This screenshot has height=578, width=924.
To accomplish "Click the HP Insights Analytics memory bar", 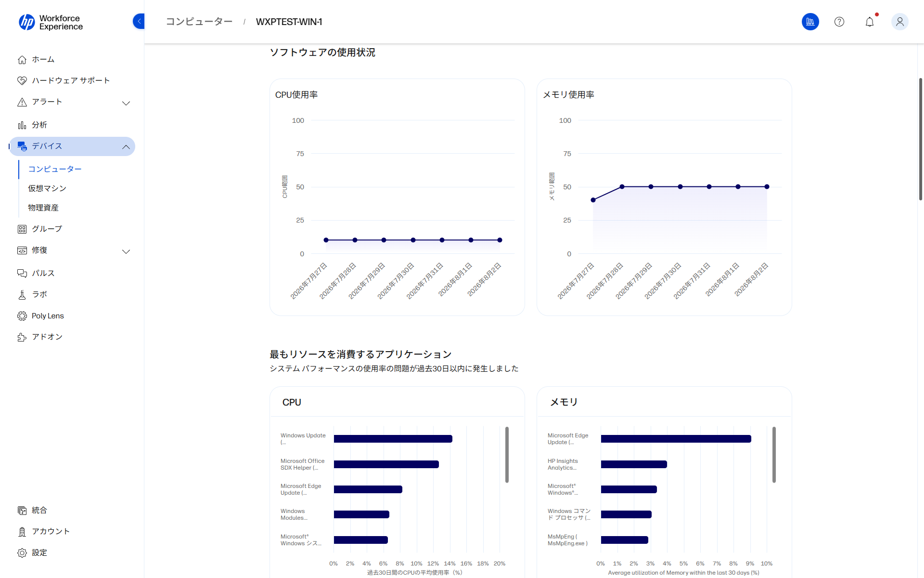I will coord(634,464).
